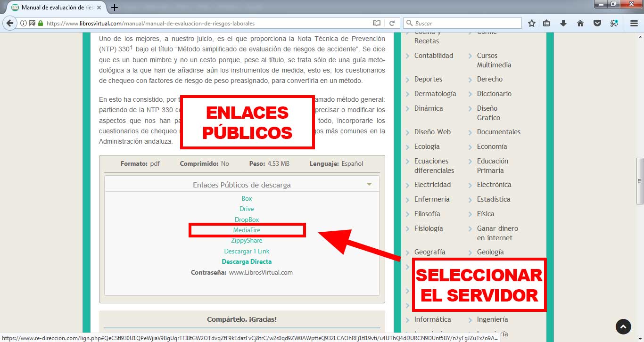Open the Fisiología category
The width and height of the screenshot is (644, 342).
click(429, 228)
